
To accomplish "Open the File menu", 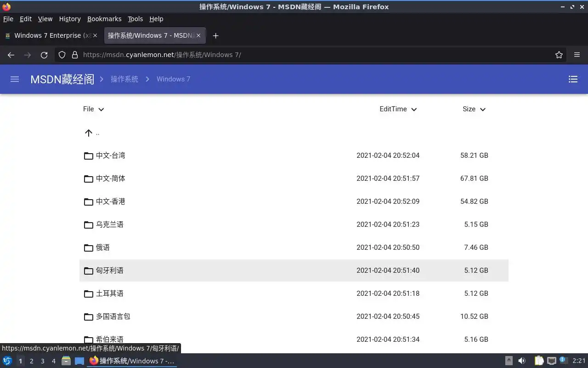I will pos(8,19).
